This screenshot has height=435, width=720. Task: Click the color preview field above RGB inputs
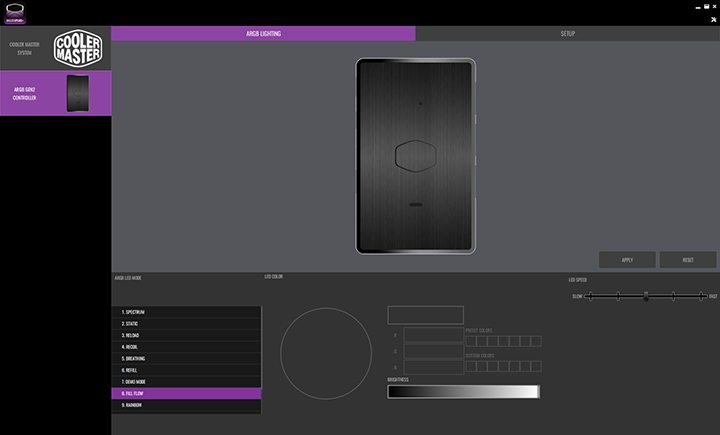425,315
